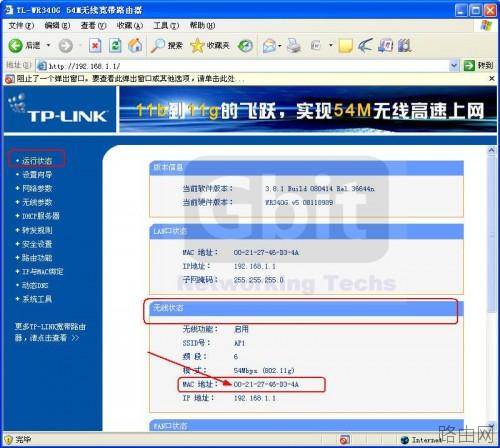Select 设置向导 in the sidebar
This screenshot has height=448, width=500.
click(x=37, y=175)
